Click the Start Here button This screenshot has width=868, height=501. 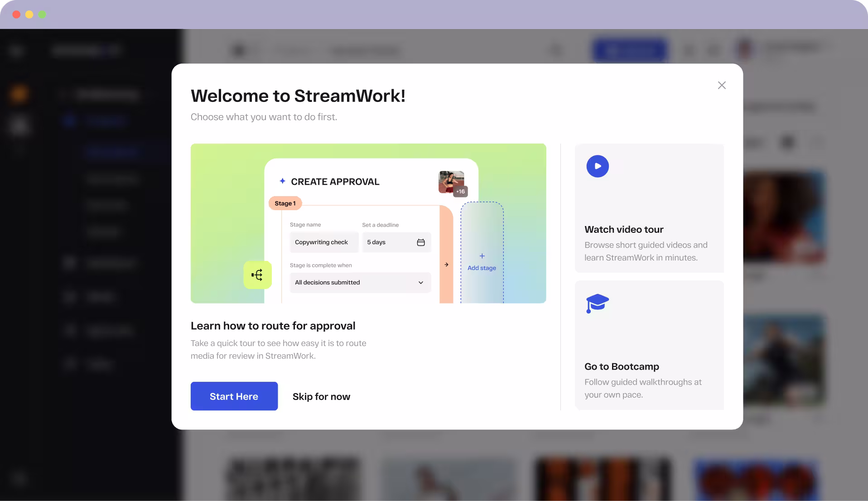click(x=234, y=396)
